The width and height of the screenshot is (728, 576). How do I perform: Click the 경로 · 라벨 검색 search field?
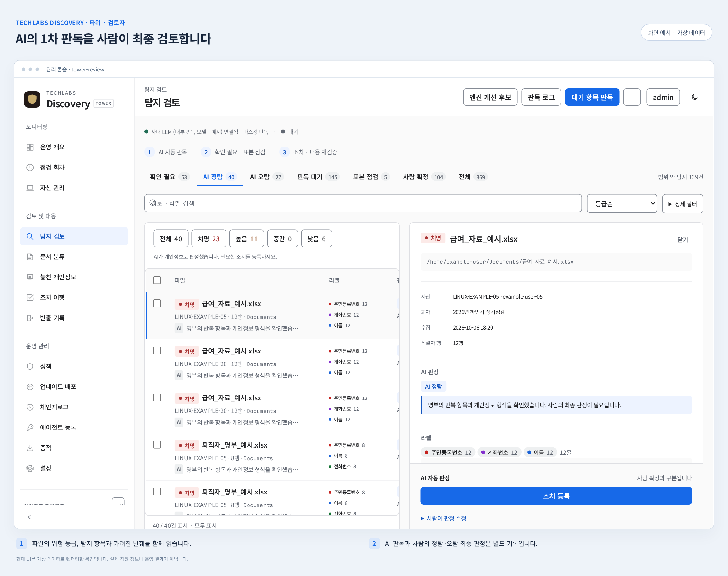pyautogui.click(x=363, y=203)
